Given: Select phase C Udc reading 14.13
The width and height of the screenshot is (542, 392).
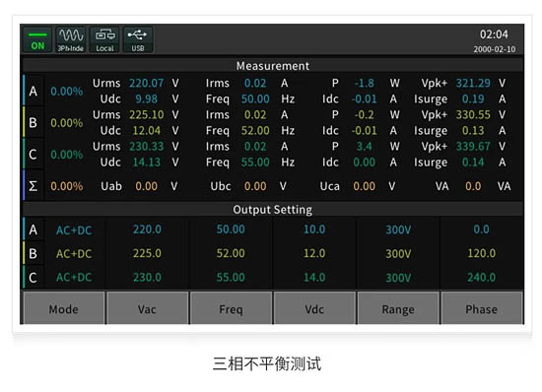Looking at the screenshot, I should pyautogui.click(x=146, y=163).
